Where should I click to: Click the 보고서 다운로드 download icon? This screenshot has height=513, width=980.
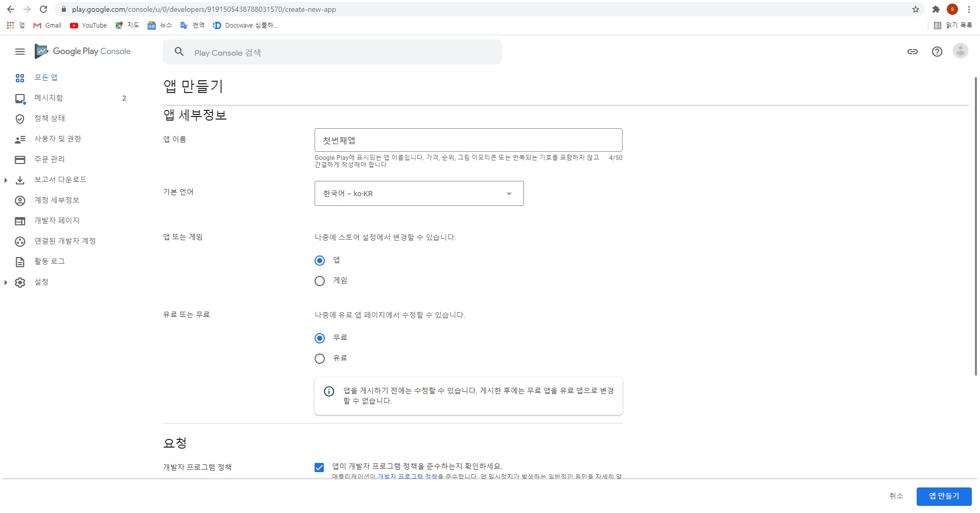(x=20, y=180)
